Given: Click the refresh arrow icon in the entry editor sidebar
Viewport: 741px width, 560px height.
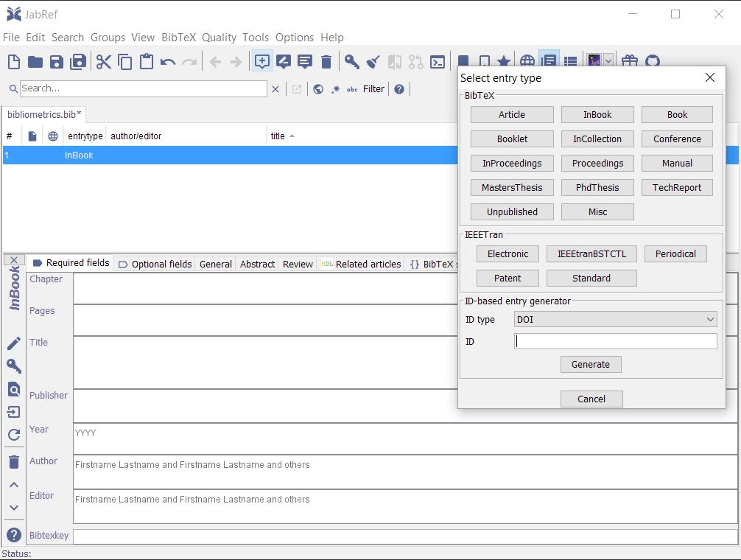Looking at the screenshot, I should pyautogui.click(x=14, y=435).
